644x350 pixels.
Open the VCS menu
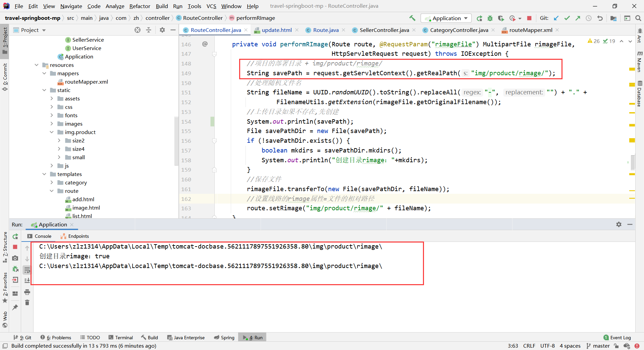211,6
